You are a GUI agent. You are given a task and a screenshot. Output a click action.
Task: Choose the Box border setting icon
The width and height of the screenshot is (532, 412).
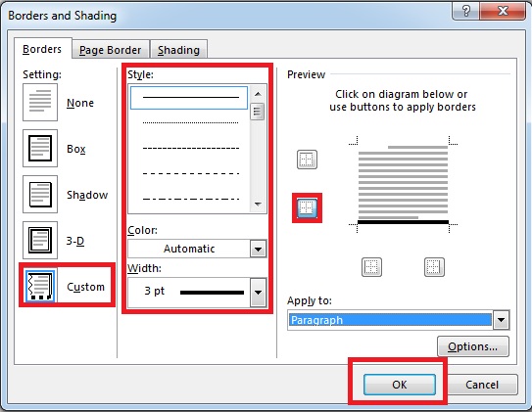click(40, 148)
